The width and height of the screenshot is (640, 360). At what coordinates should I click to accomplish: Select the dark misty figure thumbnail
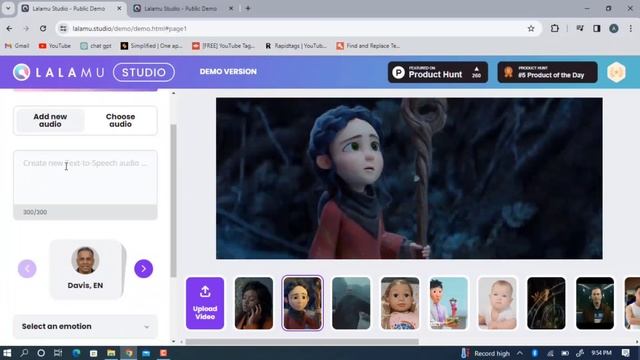click(351, 303)
